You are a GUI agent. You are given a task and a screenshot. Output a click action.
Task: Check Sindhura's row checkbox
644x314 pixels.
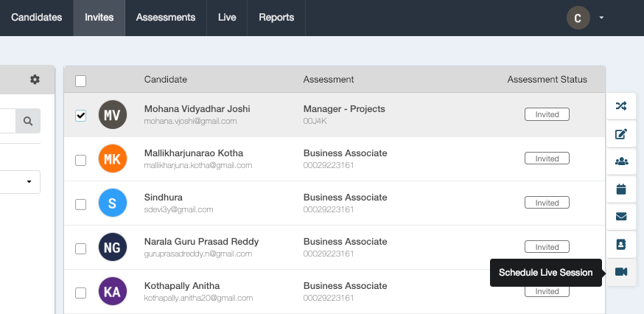tap(80, 204)
